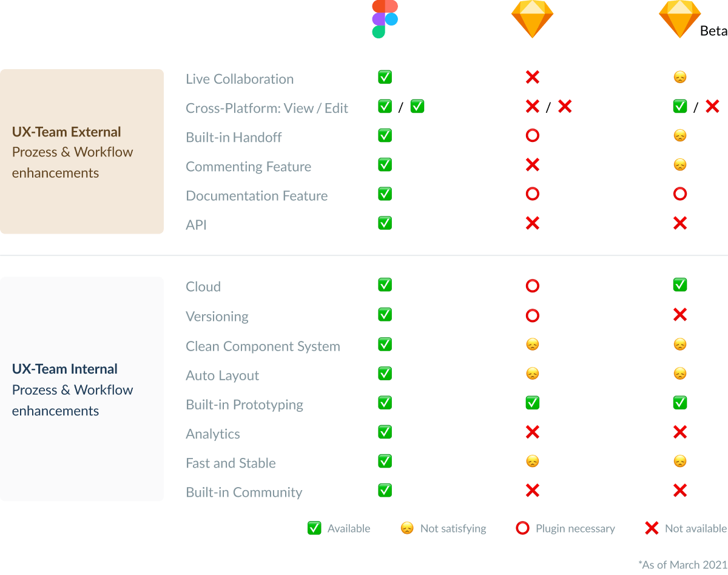Click the Clean Component System row label
728x575 pixels.
click(263, 346)
